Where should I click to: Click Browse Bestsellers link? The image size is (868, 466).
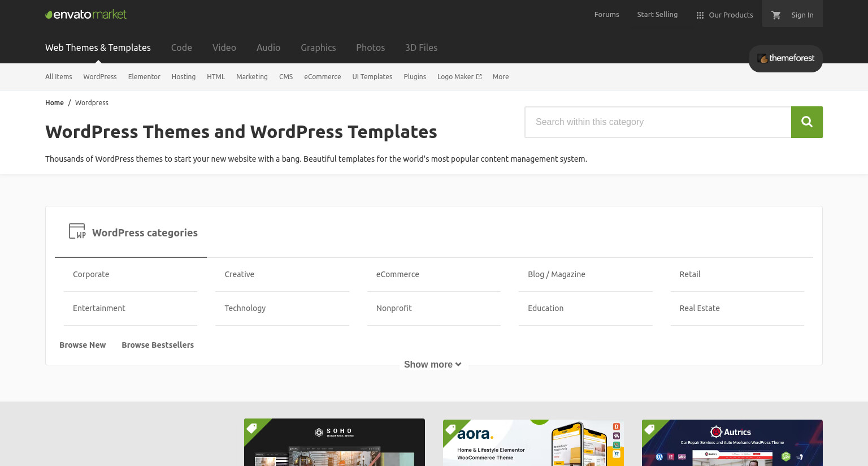coord(158,345)
